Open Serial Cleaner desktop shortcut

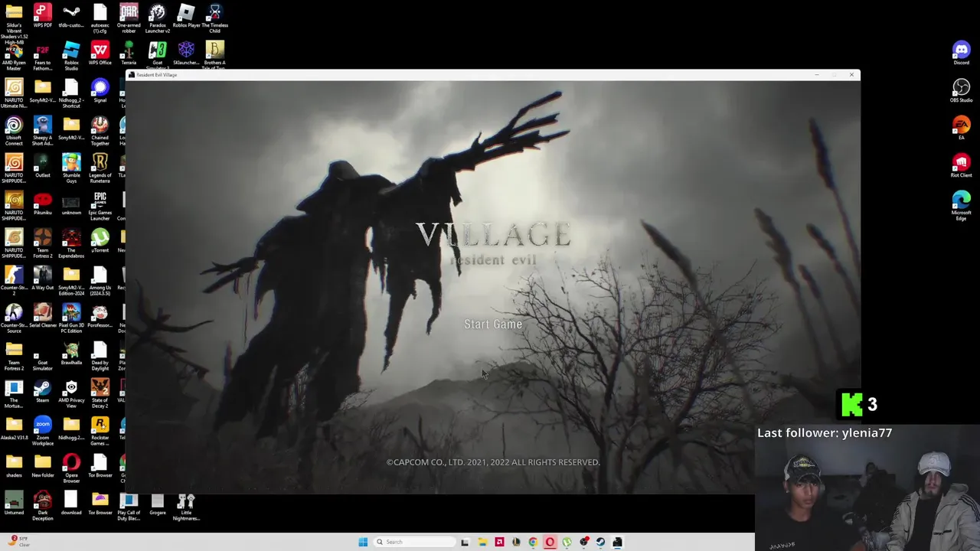tap(43, 316)
